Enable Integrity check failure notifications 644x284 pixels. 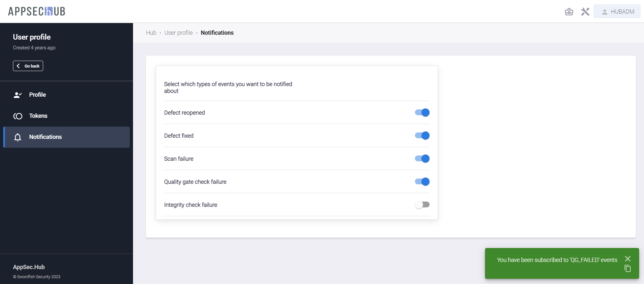[422, 205]
